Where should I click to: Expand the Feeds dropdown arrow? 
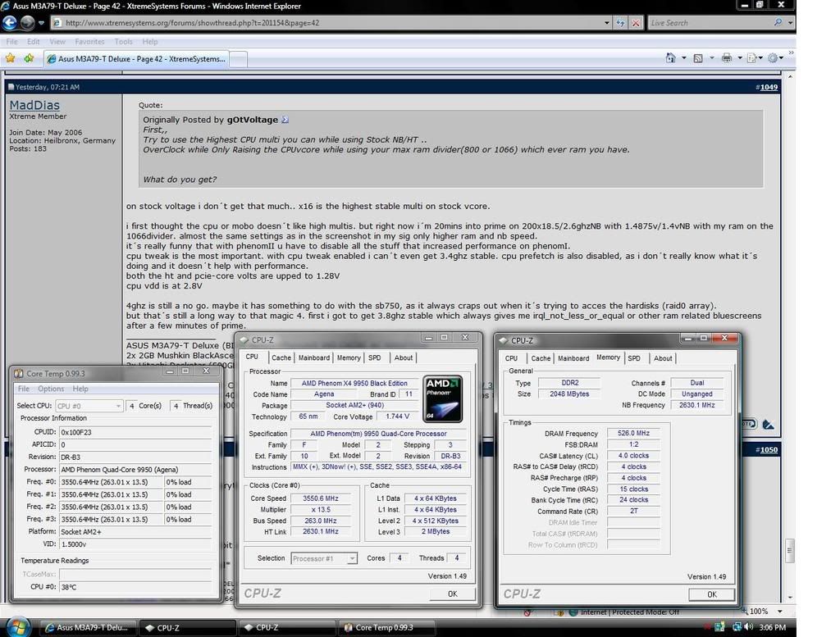pyautogui.click(x=711, y=58)
